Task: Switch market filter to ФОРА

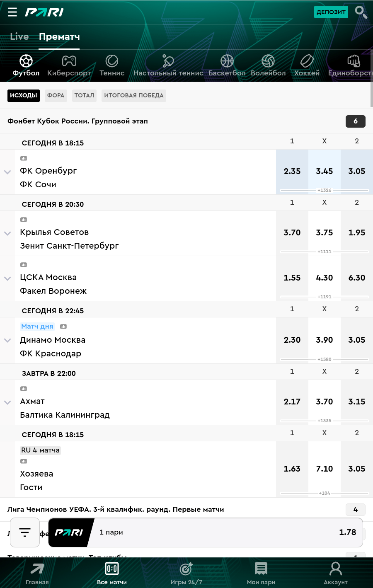Action: coord(56,95)
